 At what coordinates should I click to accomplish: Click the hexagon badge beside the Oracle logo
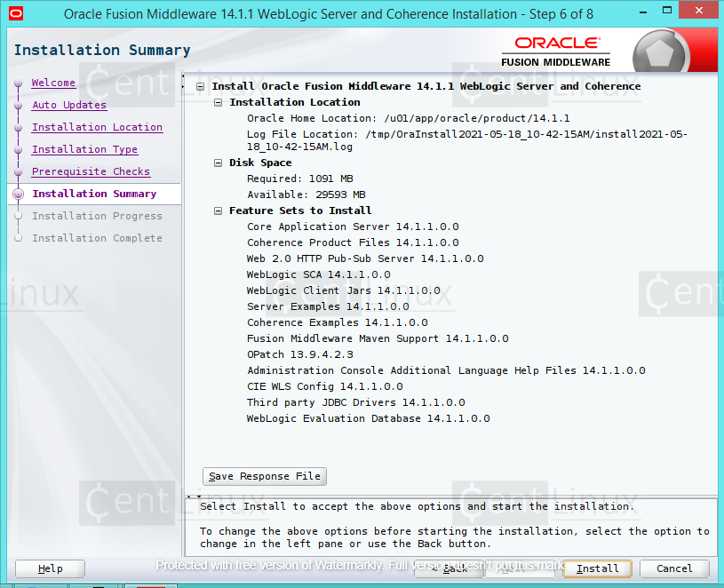(662, 50)
